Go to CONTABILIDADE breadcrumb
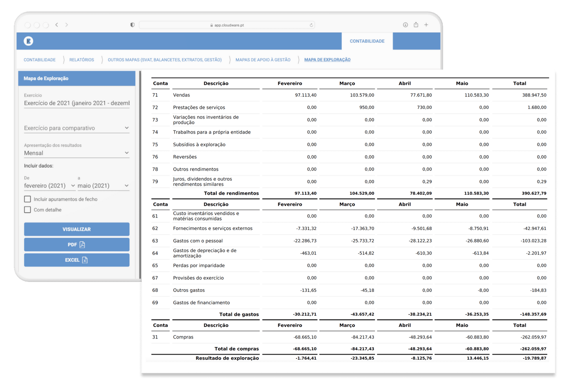This screenshot has width=588, height=384. pyautogui.click(x=40, y=60)
